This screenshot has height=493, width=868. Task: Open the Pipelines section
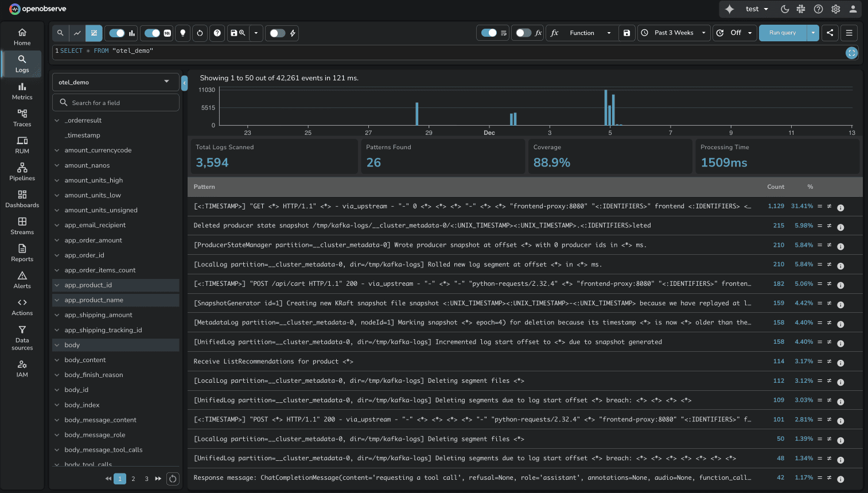22,172
